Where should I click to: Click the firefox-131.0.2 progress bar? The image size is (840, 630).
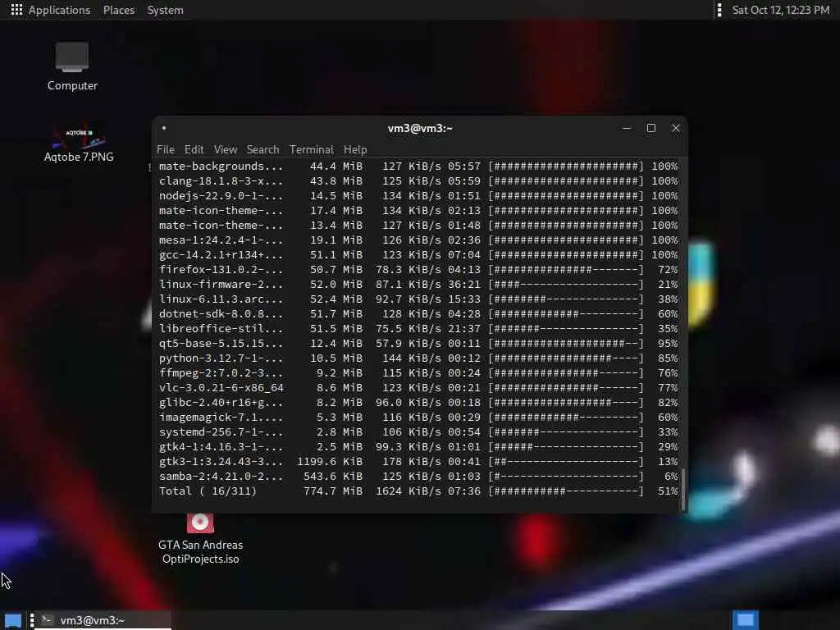pos(566,269)
